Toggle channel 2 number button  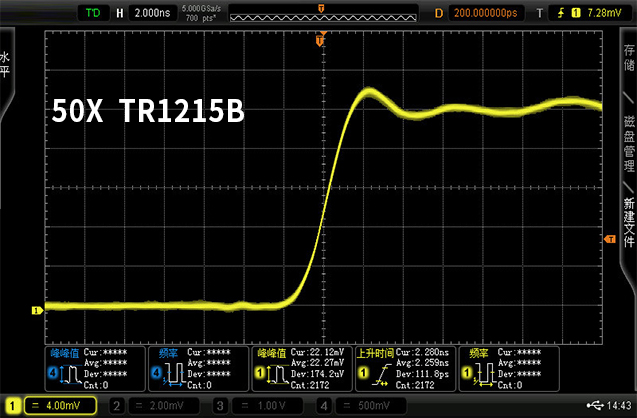pos(117,406)
